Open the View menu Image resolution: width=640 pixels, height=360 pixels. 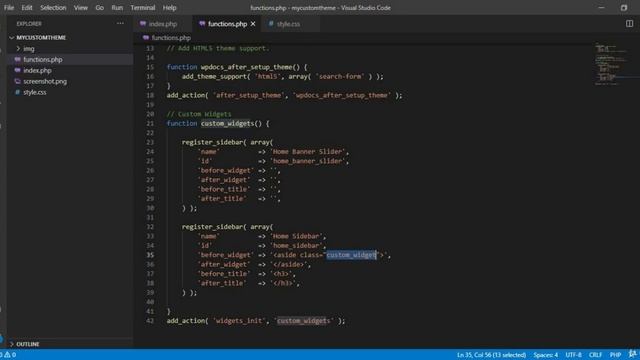[81, 8]
